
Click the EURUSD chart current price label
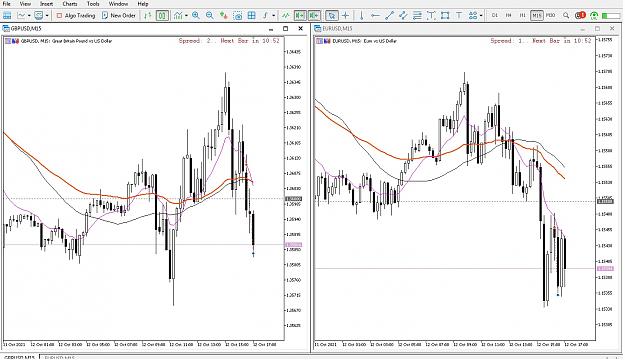(x=605, y=201)
